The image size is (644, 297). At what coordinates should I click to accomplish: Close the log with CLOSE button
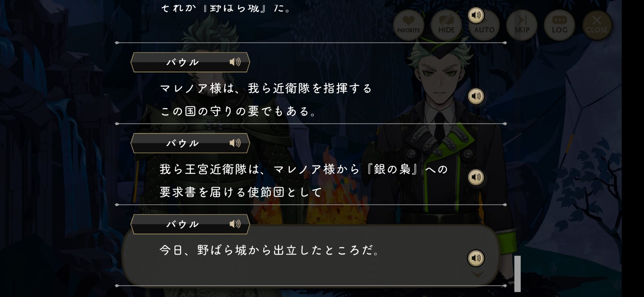point(597,25)
